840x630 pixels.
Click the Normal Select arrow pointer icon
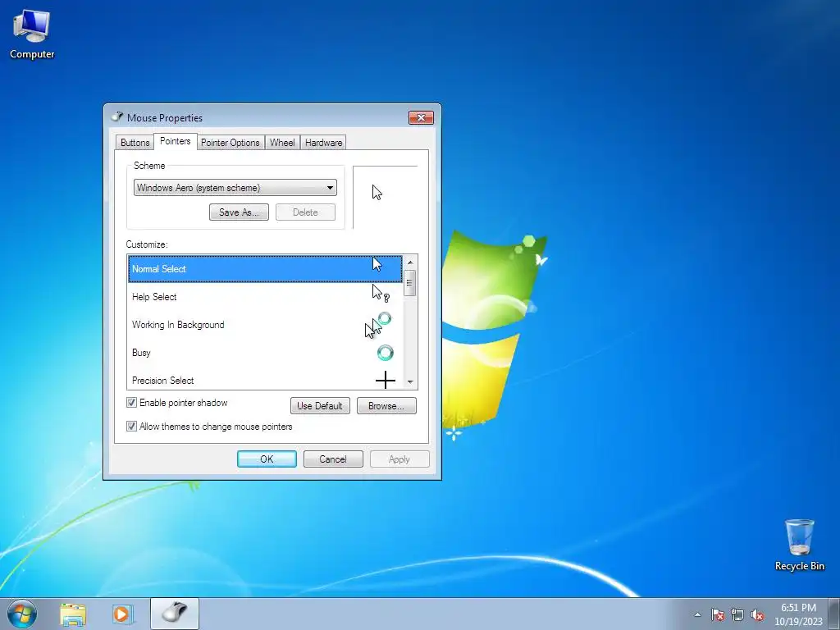pyautogui.click(x=377, y=264)
